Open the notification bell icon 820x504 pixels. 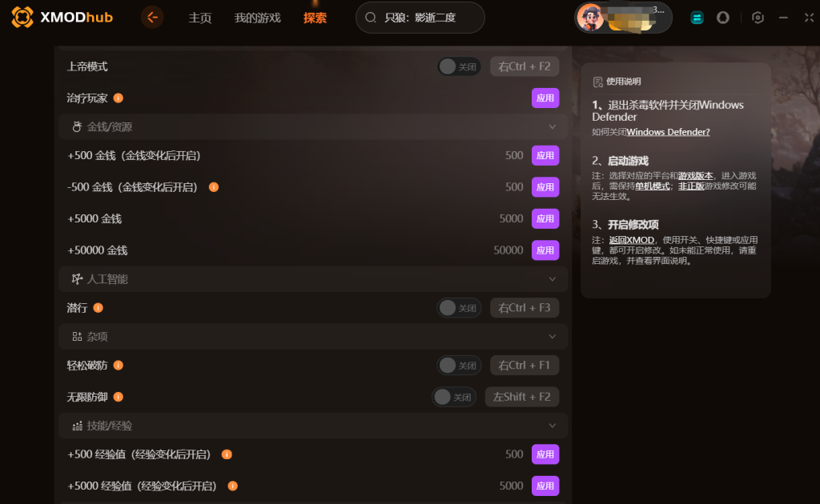[x=723, y=18]
